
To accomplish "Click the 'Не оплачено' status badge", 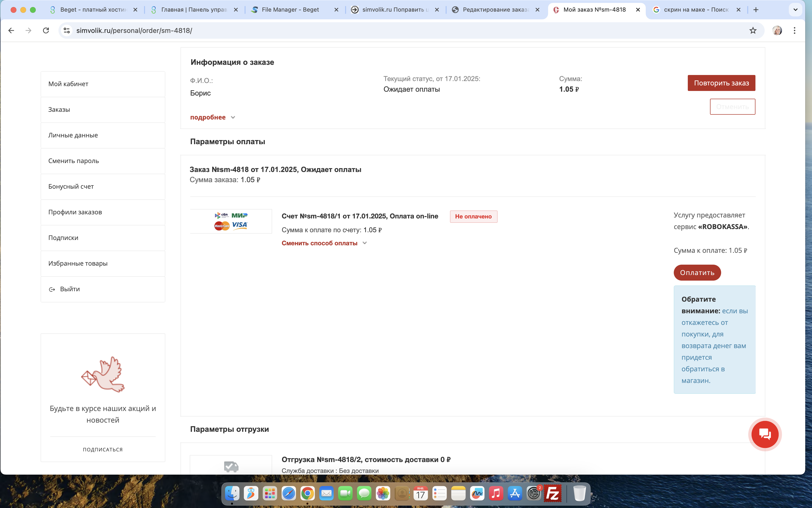I will [x=473, y=217].
